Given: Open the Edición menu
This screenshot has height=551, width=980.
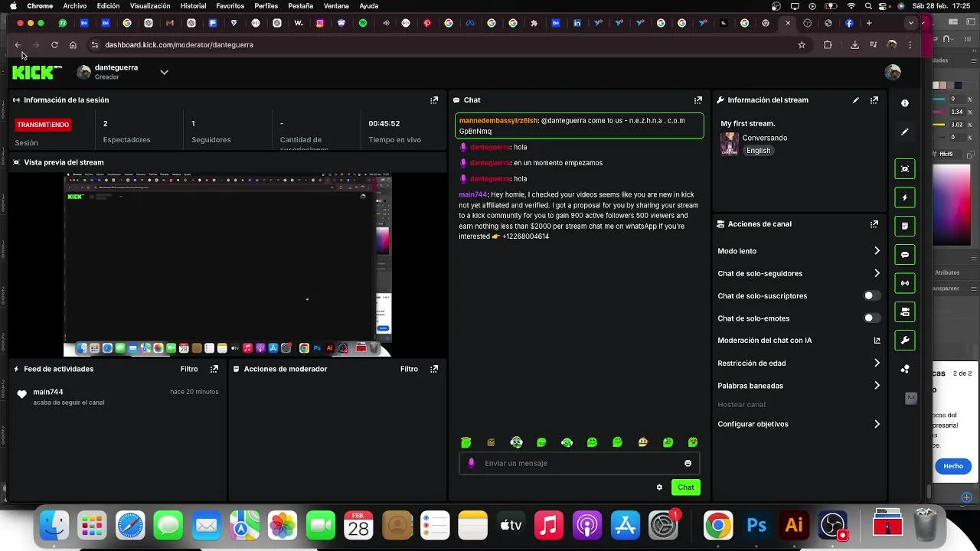Looking at the screenshot, I should pos(108,6).
